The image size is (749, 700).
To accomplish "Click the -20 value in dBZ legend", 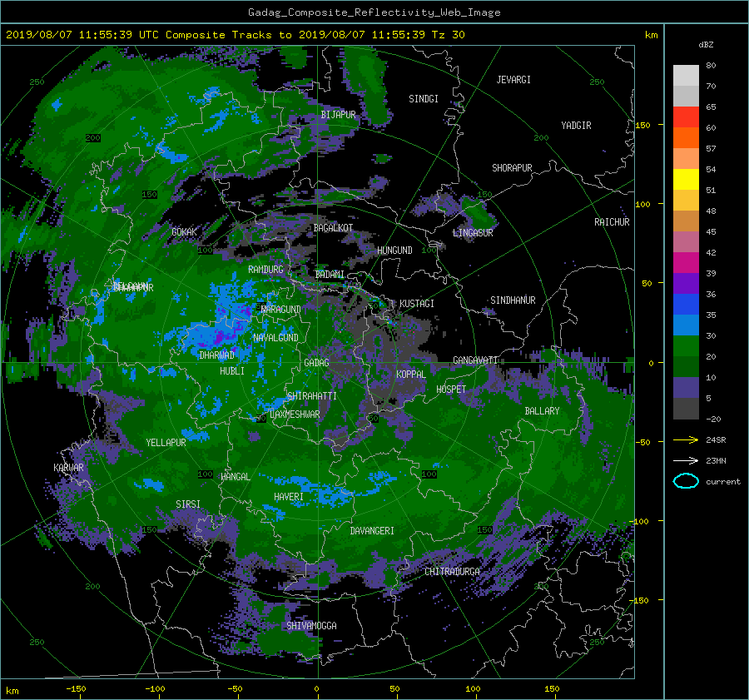I will (713, 419).
